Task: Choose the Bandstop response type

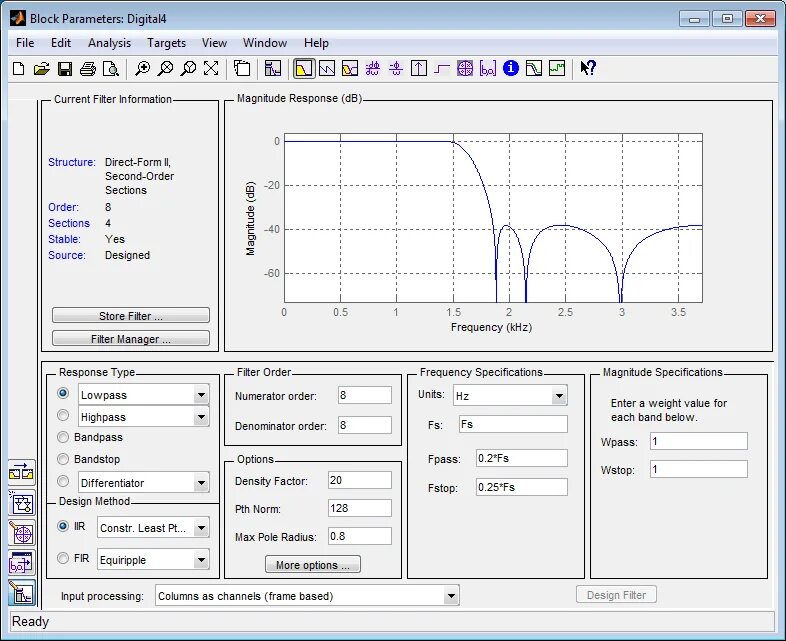Action: (63, 459)
